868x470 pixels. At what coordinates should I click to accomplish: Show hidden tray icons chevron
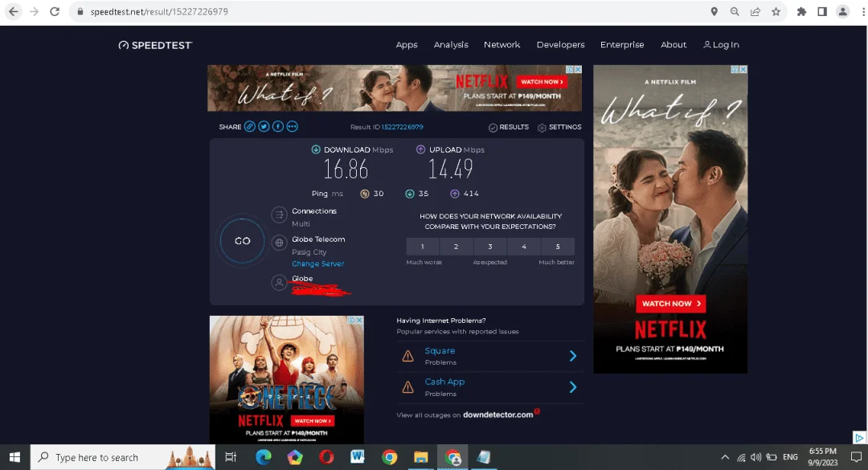725,457
